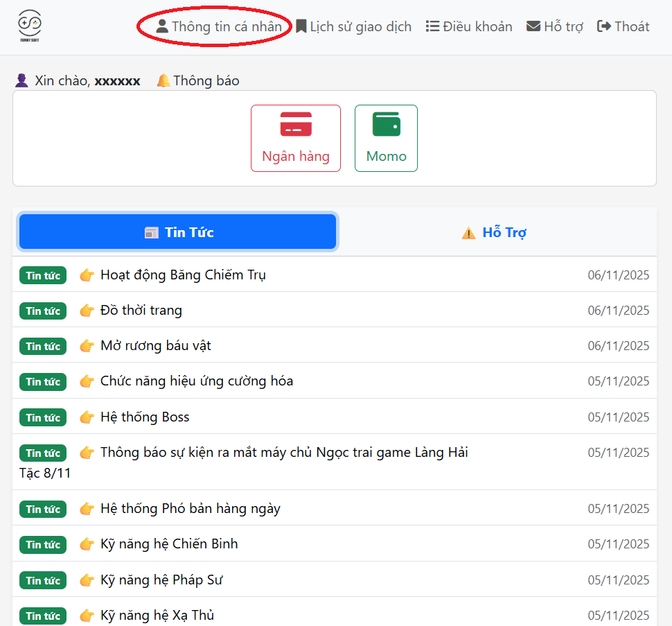Switch to the Hỗ Trợ tab
The width and height of the screenshot is (672, 626).
495,232
